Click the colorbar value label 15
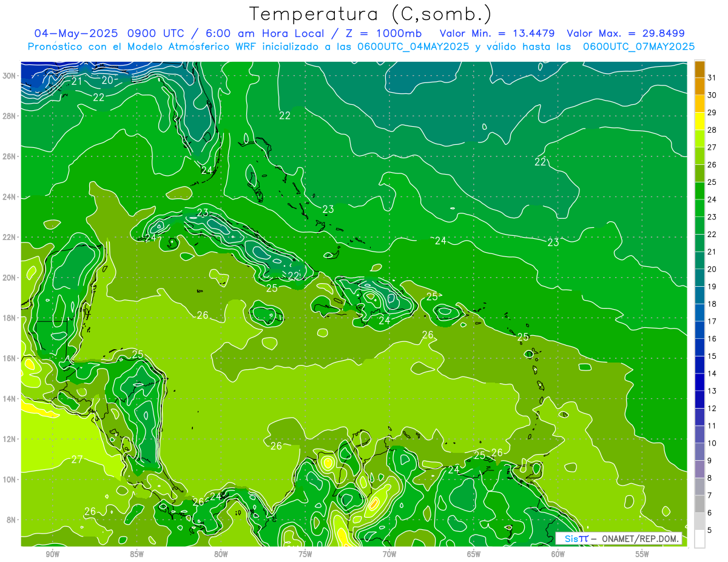 (x=712, y=356)
